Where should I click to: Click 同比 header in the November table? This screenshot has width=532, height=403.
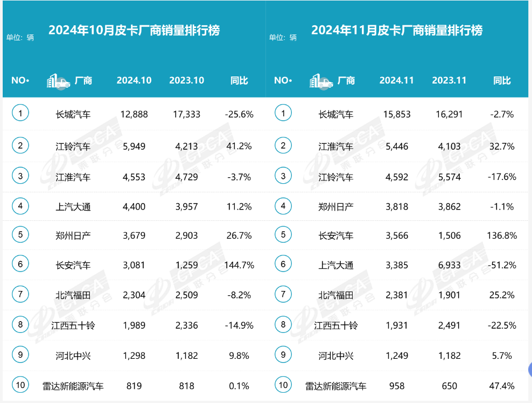[502, 80]
